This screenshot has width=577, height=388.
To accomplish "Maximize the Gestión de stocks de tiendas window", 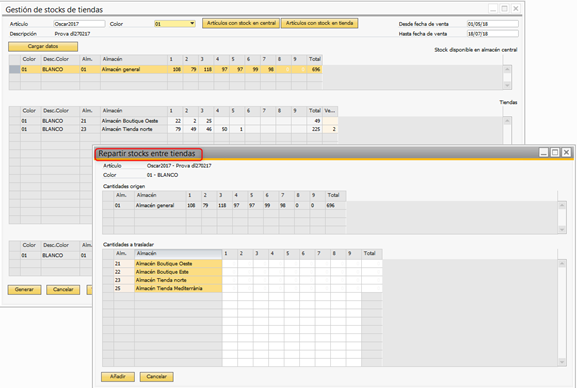I will point(505,8).
